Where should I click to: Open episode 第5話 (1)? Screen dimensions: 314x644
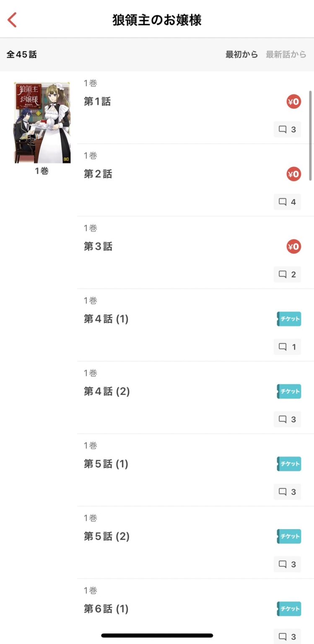(106, 464)
